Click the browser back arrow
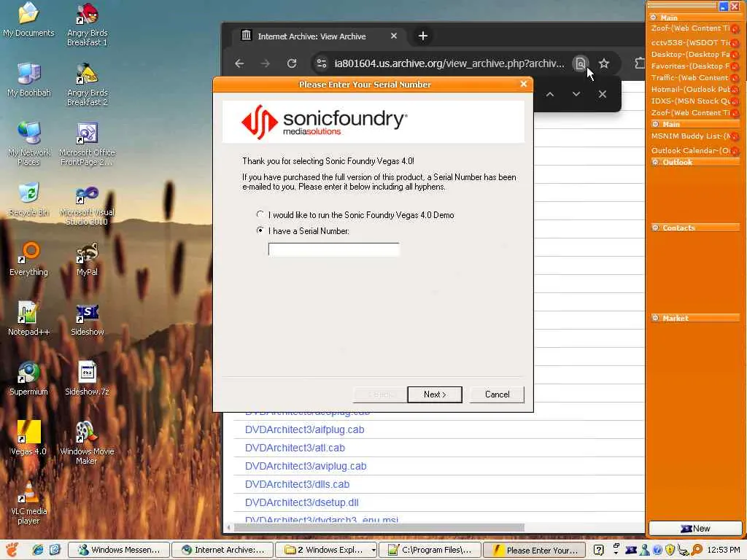The image size is (747, 560). (239, 63)
